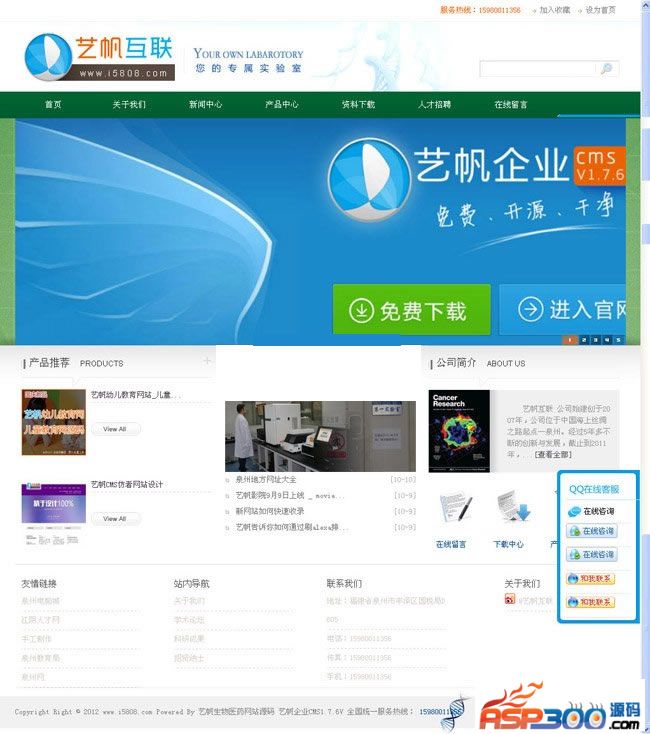Open the [查看全部] company intro link
Image resolution: width=650 pixels, height=734 pixels.
click(554, 455)
